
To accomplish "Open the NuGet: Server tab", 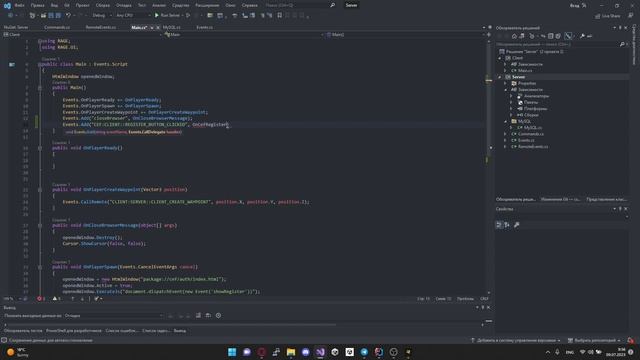I will point(16,27).
